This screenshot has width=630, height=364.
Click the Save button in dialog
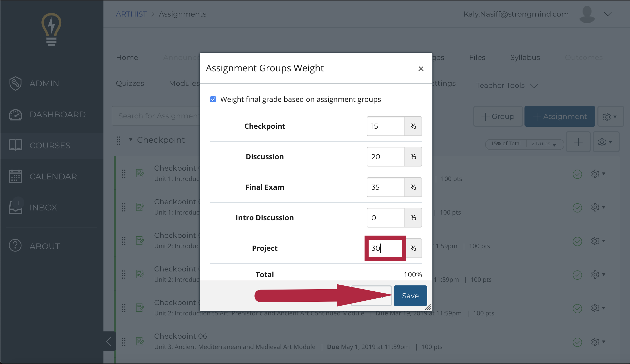[410, 296]
